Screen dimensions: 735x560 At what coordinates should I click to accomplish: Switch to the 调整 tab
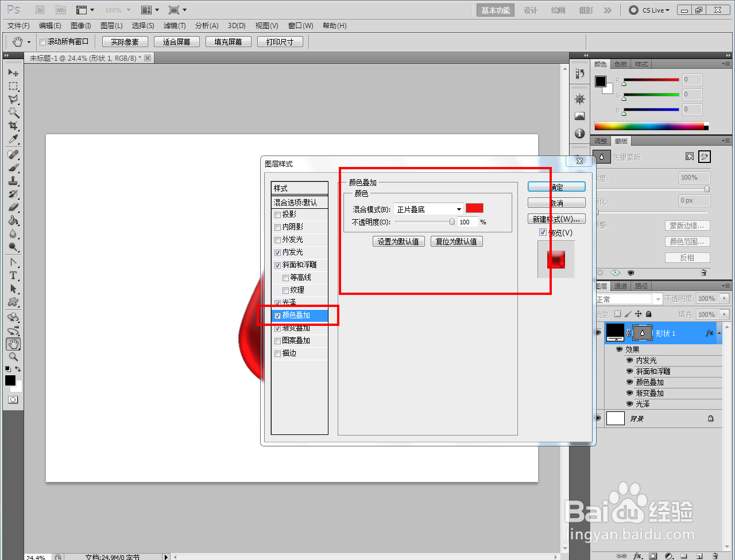601,141
